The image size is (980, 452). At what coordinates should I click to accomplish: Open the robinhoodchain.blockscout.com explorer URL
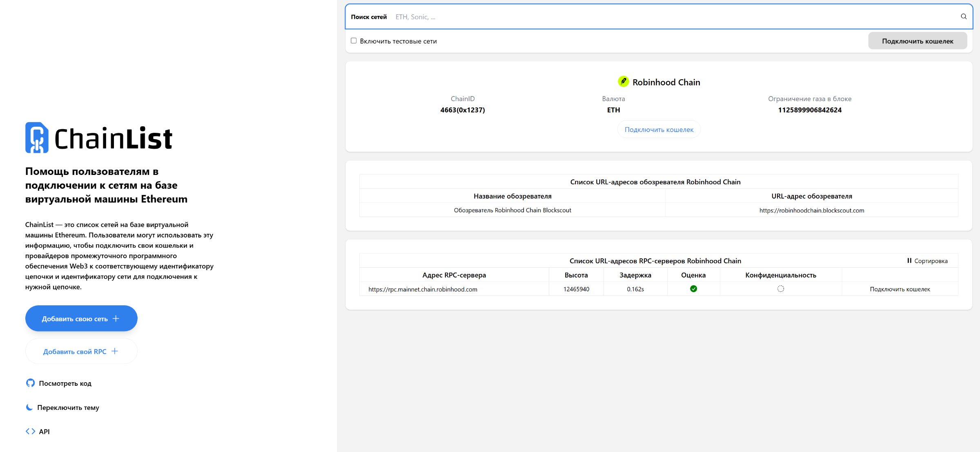pyautogui.click(x=812, y=210)
